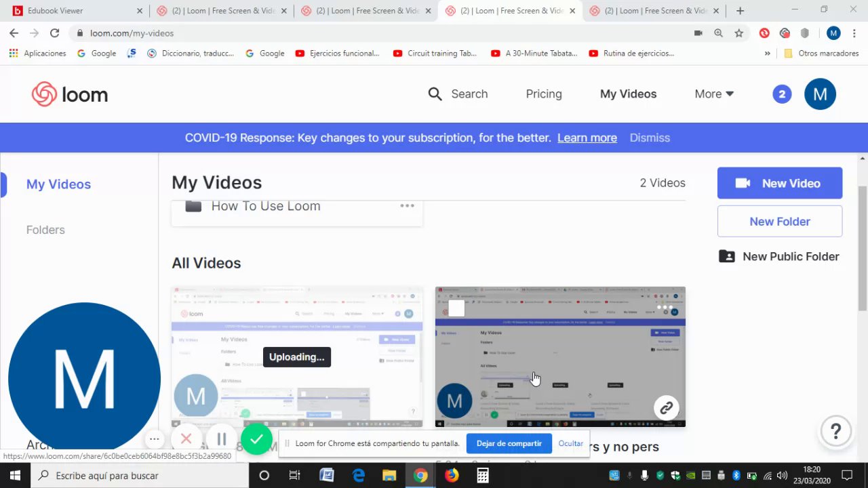Follow the Learn more link in banner
Screen dimensions: 868x488
(587, 138)
